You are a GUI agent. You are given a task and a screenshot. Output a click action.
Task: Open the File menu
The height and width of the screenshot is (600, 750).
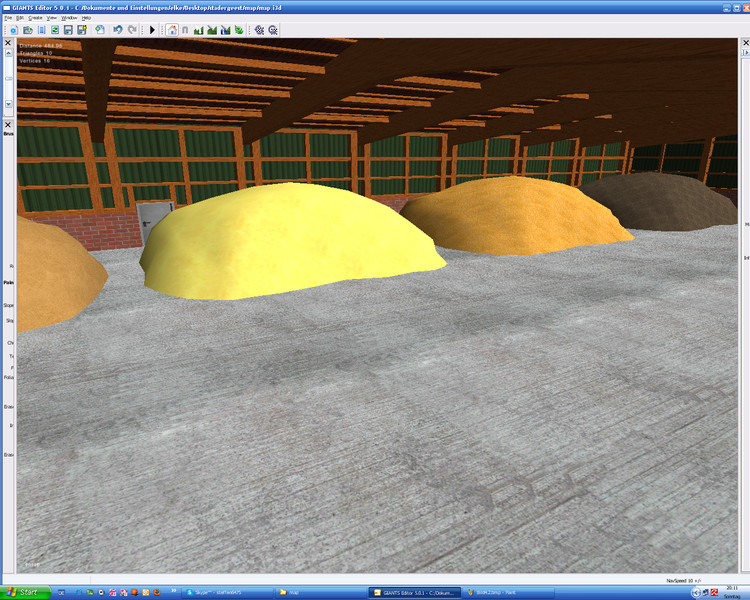click(8, 18)
